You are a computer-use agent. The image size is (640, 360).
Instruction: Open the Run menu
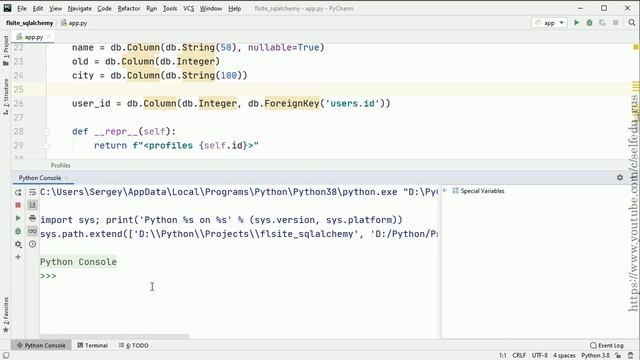click(151, 8)
